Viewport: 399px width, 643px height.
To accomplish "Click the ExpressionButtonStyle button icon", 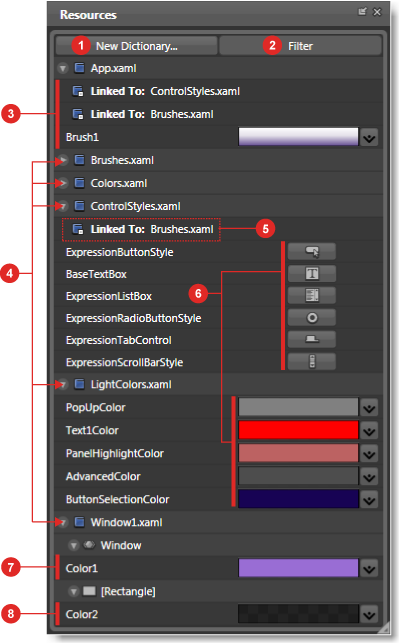I will pos(312,251).
